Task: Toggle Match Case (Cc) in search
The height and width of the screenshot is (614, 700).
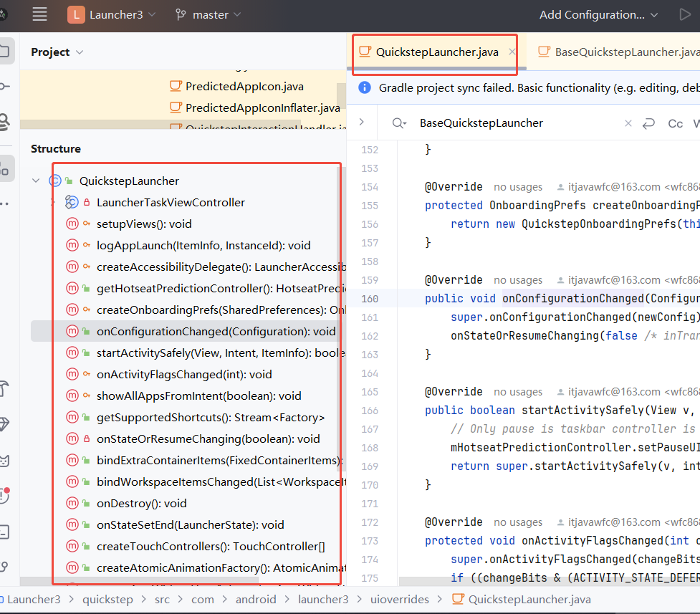Action: (x=675, y=124)
